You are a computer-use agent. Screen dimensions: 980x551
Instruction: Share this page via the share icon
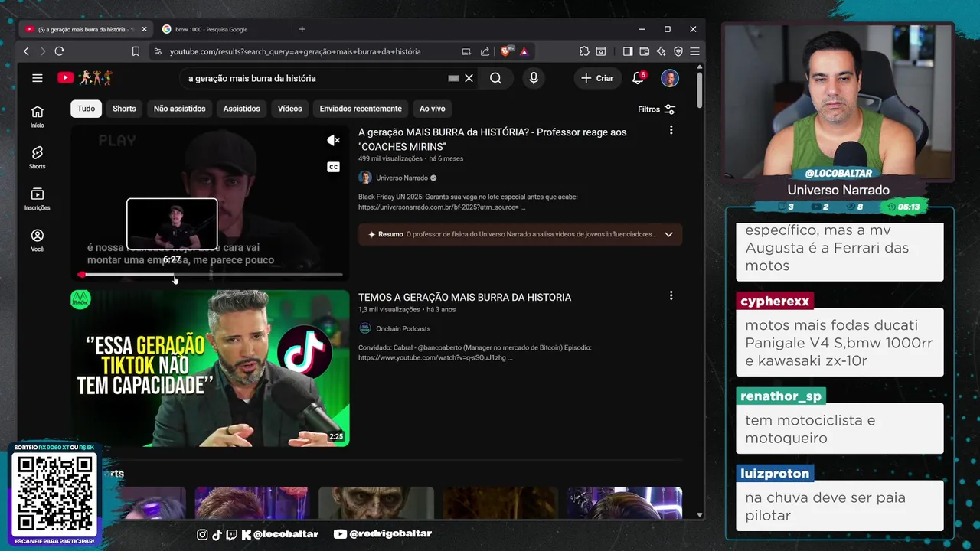click(485, 51)
